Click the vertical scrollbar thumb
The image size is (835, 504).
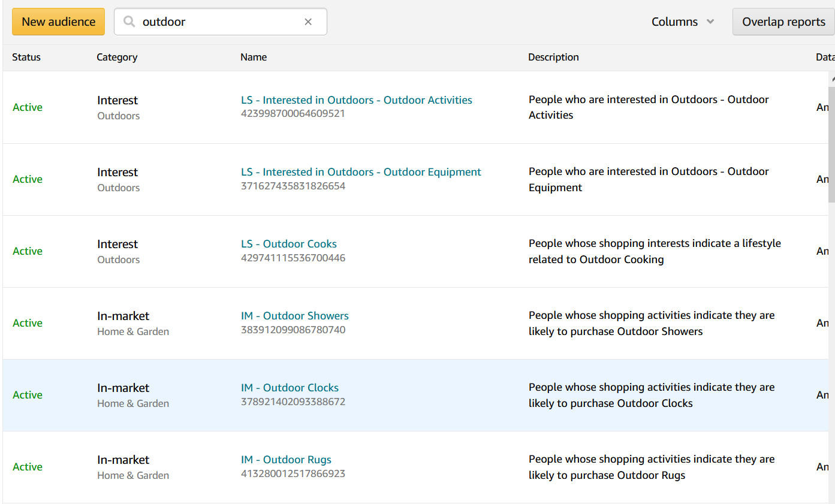pos(831,144)
